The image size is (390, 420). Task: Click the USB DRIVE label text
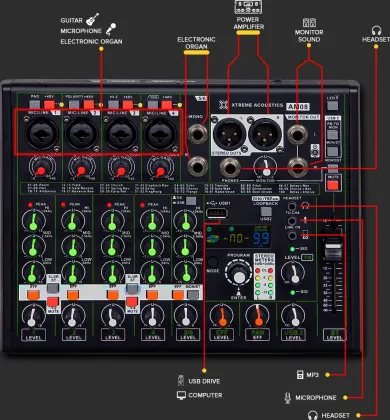pyautogui.click(x=204, y=381)
